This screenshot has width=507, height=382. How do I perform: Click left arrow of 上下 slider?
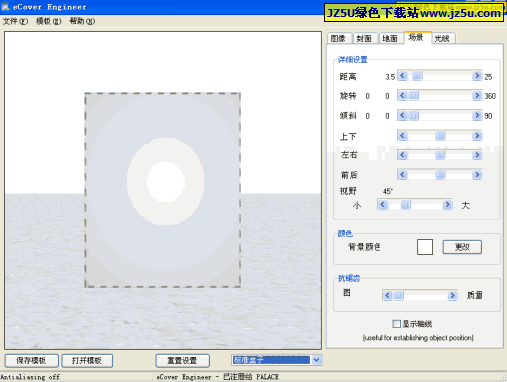pos(403,136)
